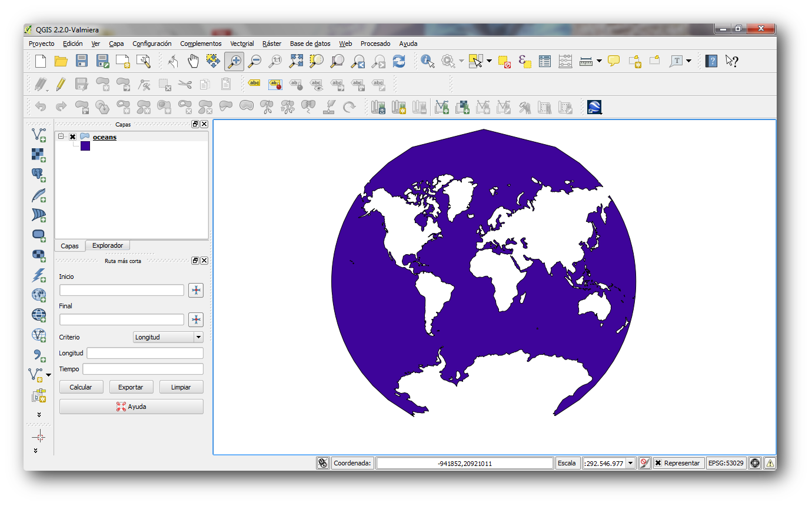Open the field calculator abacus icon
The height and width of the screenshot is (506, 812).
point(565,61)
